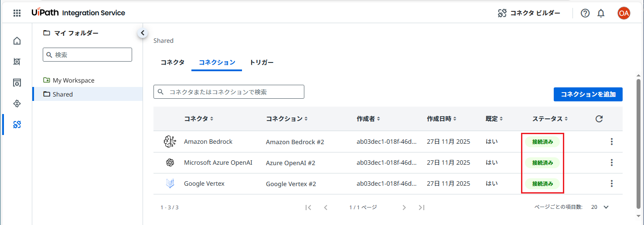Click the Home icon in left sidebar
Screen dimensions: 644x225
click(17, 41)
